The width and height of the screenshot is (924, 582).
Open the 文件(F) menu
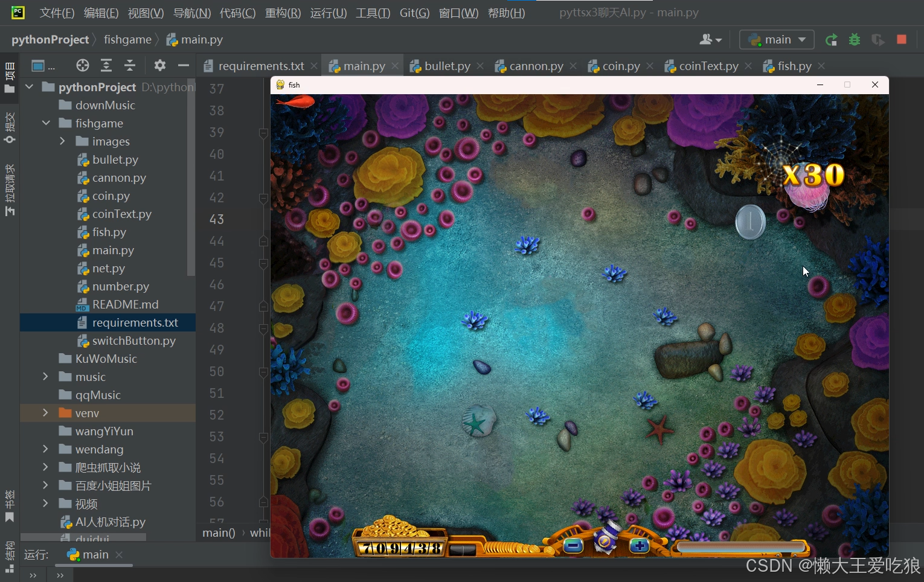(x=57, y=13)
